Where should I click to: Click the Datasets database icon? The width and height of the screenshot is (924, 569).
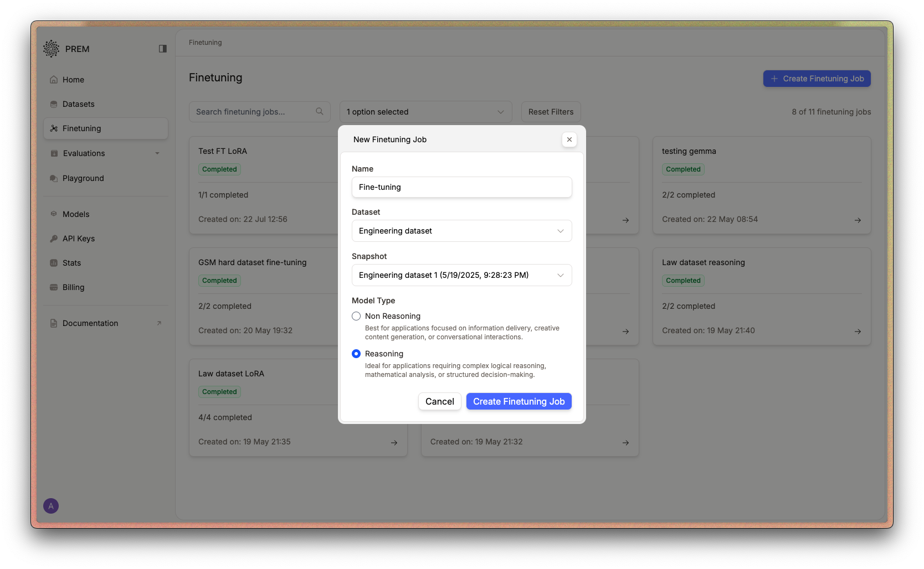tap(54, 104)
